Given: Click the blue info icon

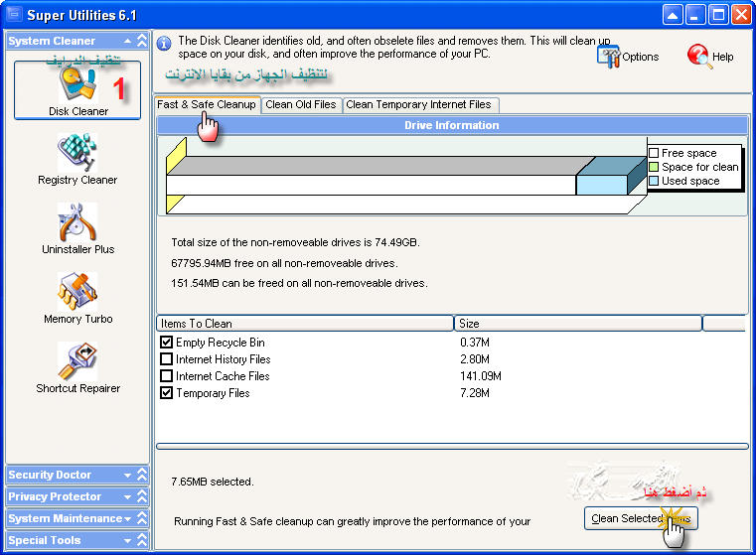Looking at the screenshot, I should pyautogui.click(x=164, y=44).
